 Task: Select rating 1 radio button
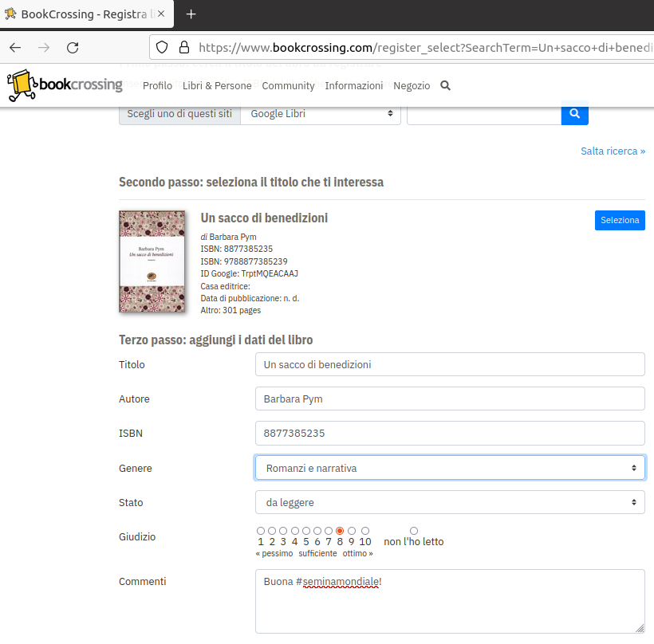[261, 531]
